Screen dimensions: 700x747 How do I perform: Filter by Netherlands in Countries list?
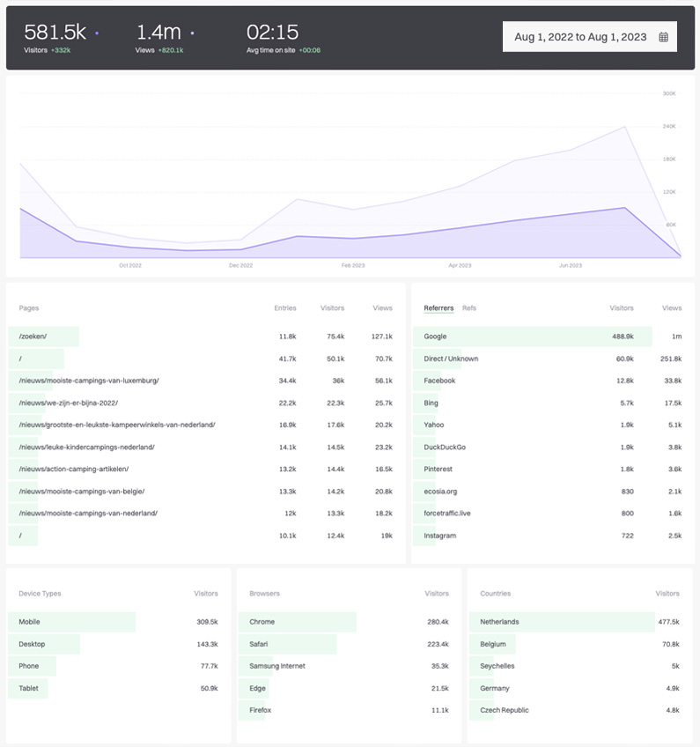pos(499,622)
